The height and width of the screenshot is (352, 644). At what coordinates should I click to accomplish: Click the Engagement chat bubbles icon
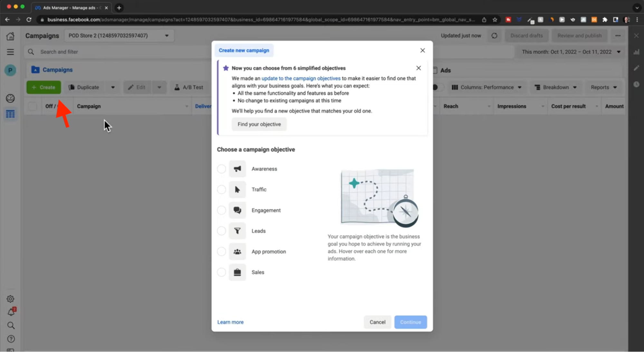(x=237, y=210)
